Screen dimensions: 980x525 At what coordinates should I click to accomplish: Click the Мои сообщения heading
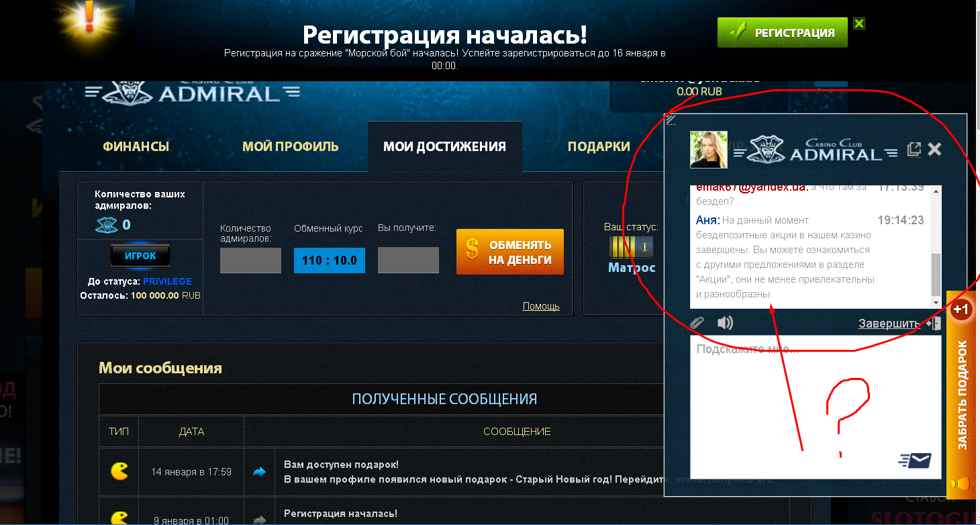[x=160, y=368]
